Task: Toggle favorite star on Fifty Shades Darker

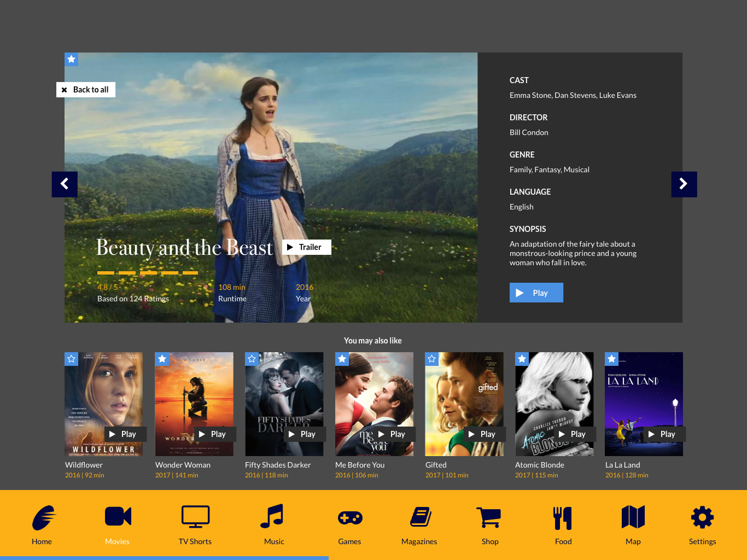Action: [x=252, y=359]
